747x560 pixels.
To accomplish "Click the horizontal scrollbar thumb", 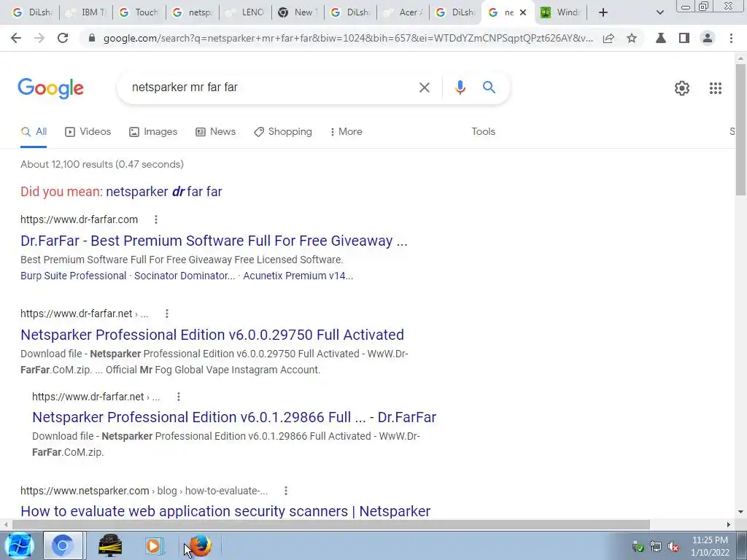I will 330,524.
